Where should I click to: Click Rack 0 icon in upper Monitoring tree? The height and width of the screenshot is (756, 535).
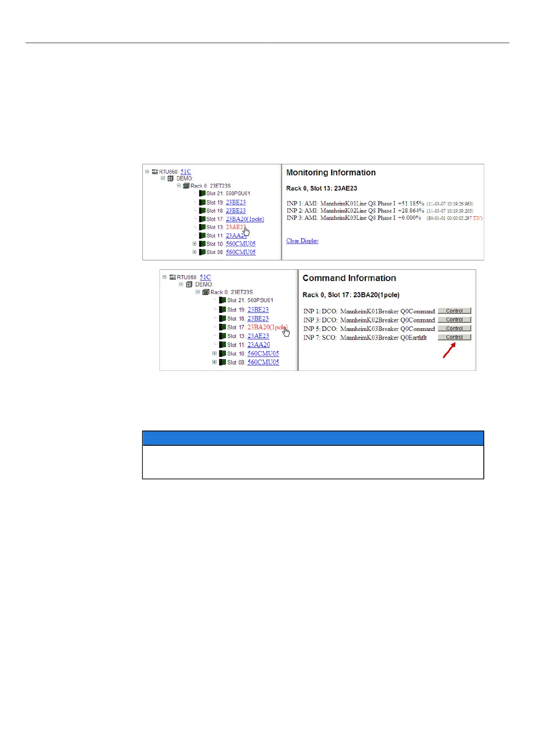(186, 185)
